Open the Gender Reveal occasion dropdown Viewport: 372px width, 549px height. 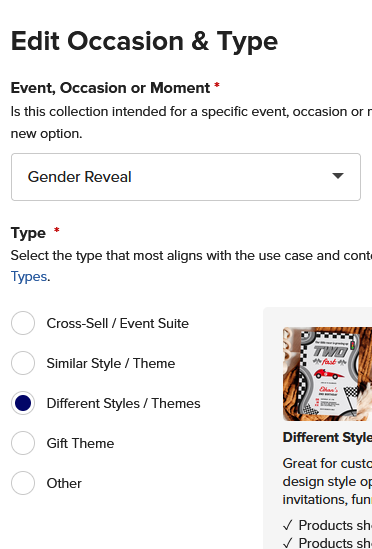[x=186, y=177]
